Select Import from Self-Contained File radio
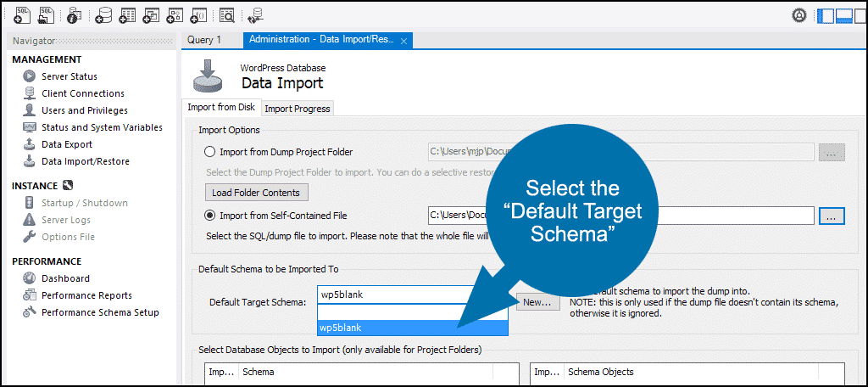This screenshot has height=387, width=868. click(210, 216)
